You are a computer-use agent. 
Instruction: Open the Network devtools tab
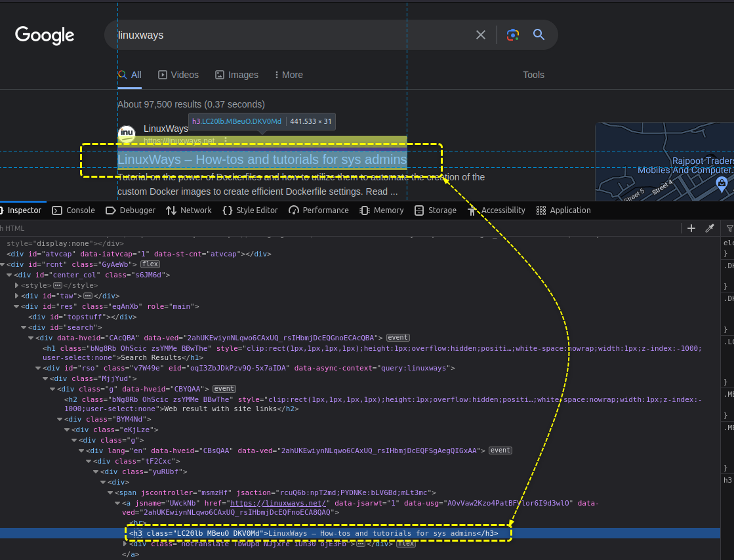click(x=189, y=210)
